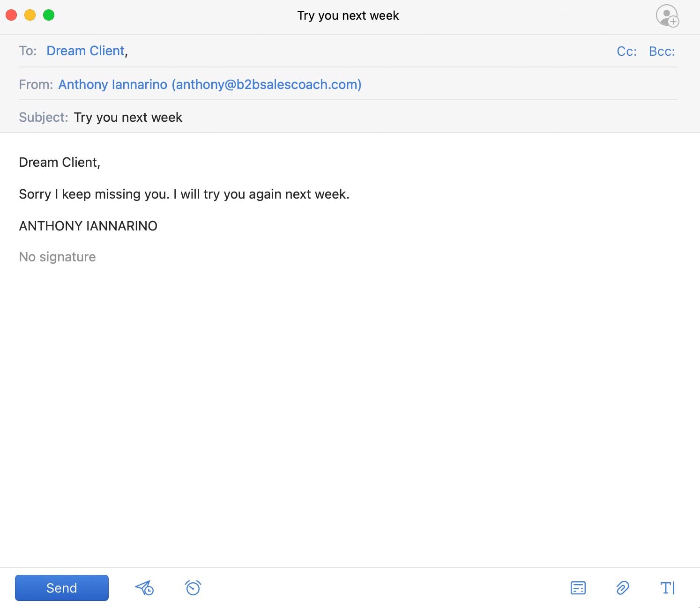Image resolution: width=700 pixels, height=608 pixels.
Task: Open the Cc field
Action: tap(626, 51)
